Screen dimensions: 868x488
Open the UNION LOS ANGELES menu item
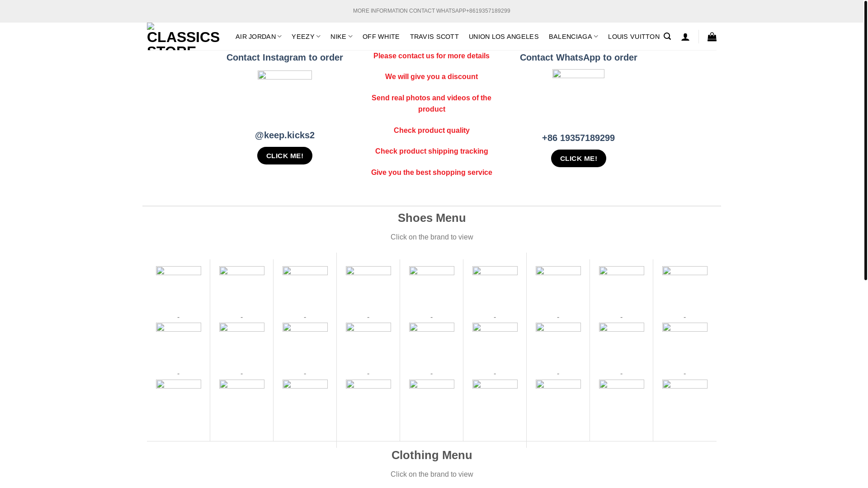tap(504, 37)
